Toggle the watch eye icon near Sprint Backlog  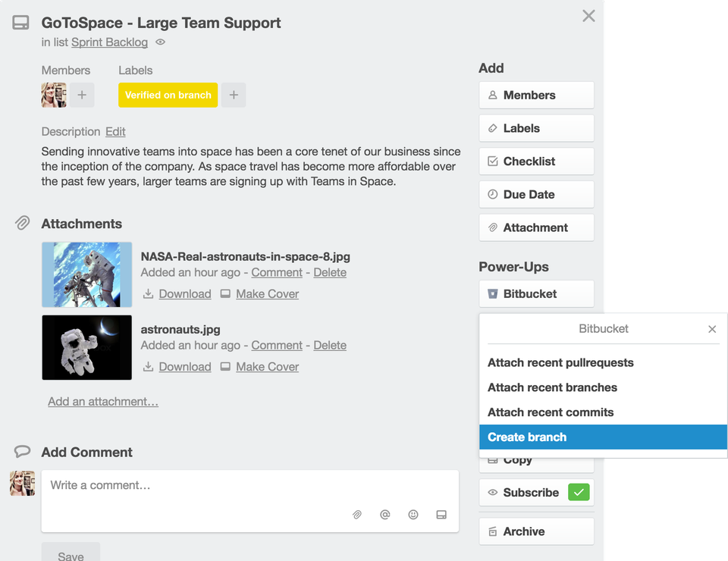click(160, 42)
